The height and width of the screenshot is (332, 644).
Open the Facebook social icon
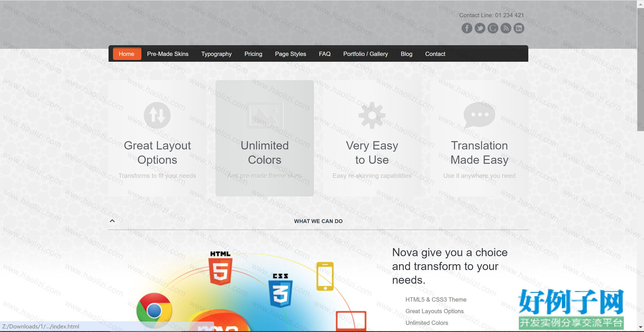tap(467, 28)
